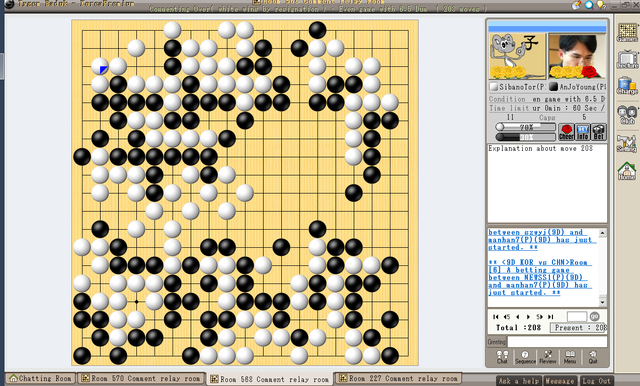Open the Review icon
Screen dimensions: 640x386
tap(548, 357)
